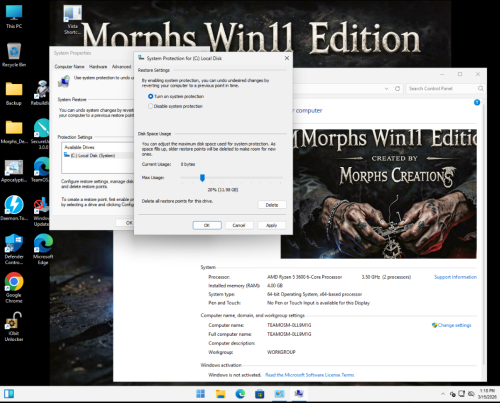Viewport: 500px width, 403px height.
Task: Open the Support Information link
Action: point(455,277)
